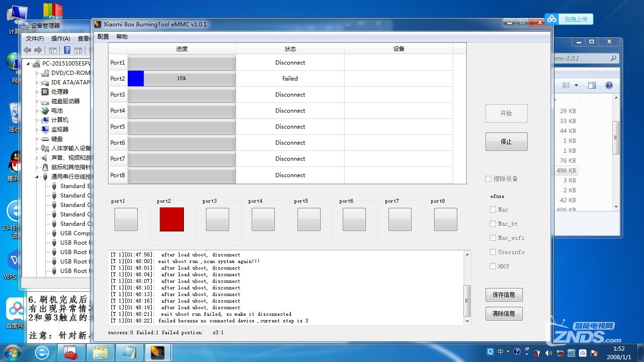Open the 配置 menu in BurningTool
644x362 pixels.
click(103, 37)
